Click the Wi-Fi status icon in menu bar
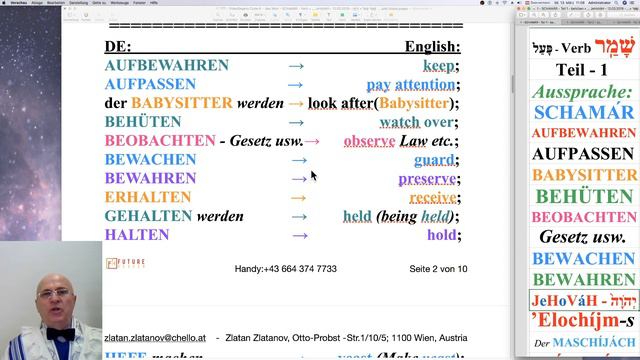Viewport: 640px width, 360px height. [504, 2]
